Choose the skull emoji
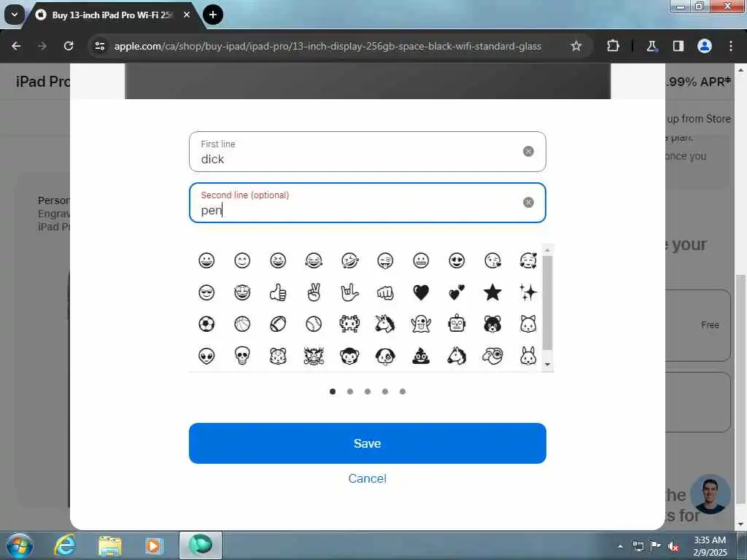Image resolution: width=747 pixels, height=560 pixels. coord(242,356)
